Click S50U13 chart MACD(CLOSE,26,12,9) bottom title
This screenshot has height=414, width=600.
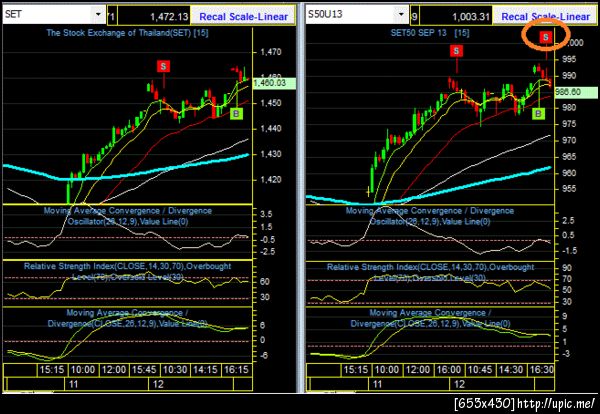coord(430,318)
